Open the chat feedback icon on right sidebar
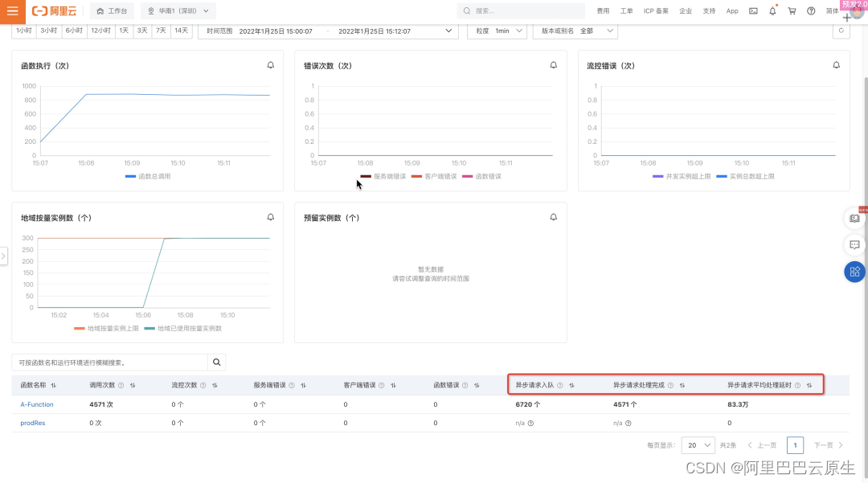The width and height of the screenshot is (868, 483). point(854,245)
